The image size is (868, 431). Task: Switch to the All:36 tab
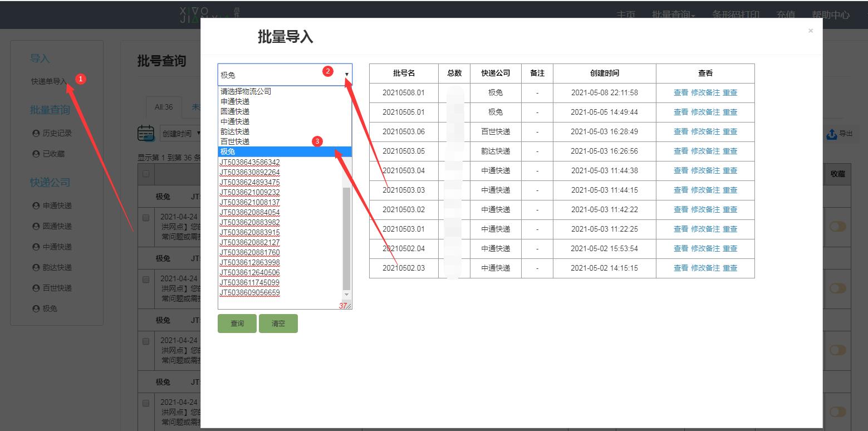(x=163, y=107)
